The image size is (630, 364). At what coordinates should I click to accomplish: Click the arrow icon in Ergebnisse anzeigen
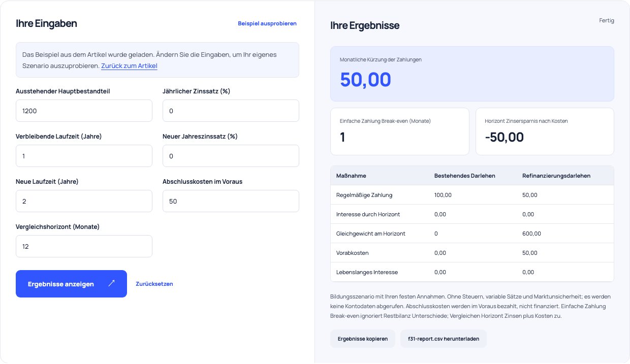pyautogui.click(x=111, y=283)
